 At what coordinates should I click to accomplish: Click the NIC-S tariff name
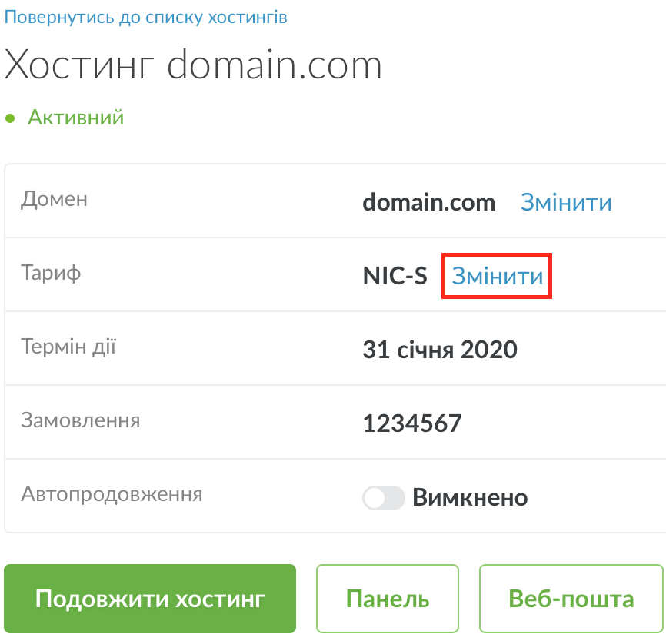pos(395,277)
